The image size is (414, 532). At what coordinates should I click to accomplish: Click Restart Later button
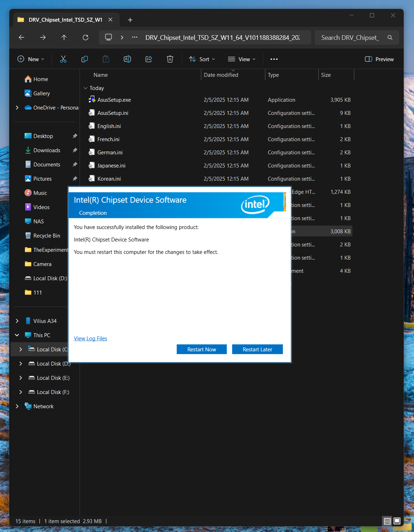[258, 349]
